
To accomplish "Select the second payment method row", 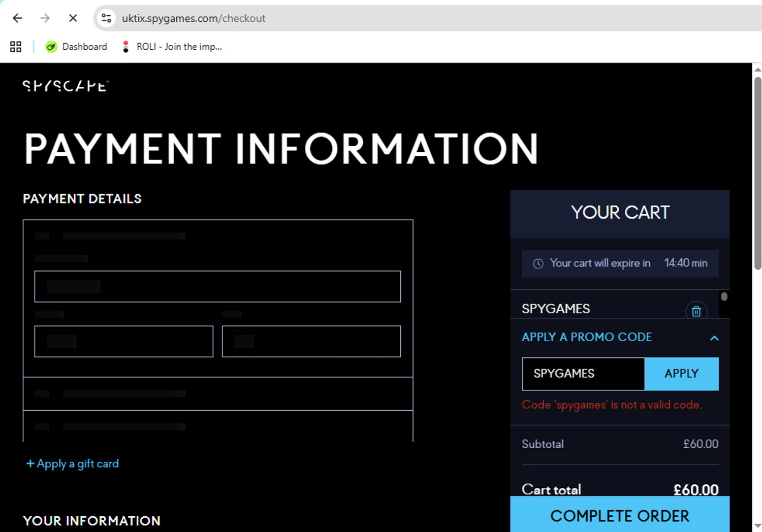I will [218, 393].
